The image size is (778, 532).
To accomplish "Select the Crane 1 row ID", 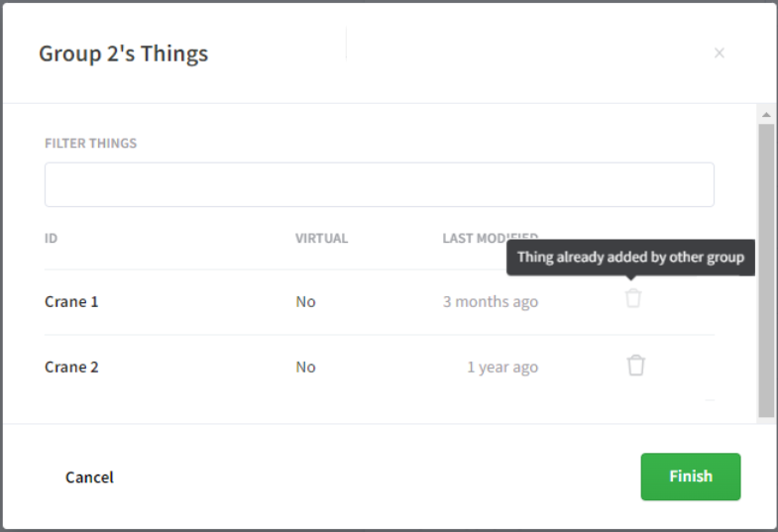I will coord(71,301).
